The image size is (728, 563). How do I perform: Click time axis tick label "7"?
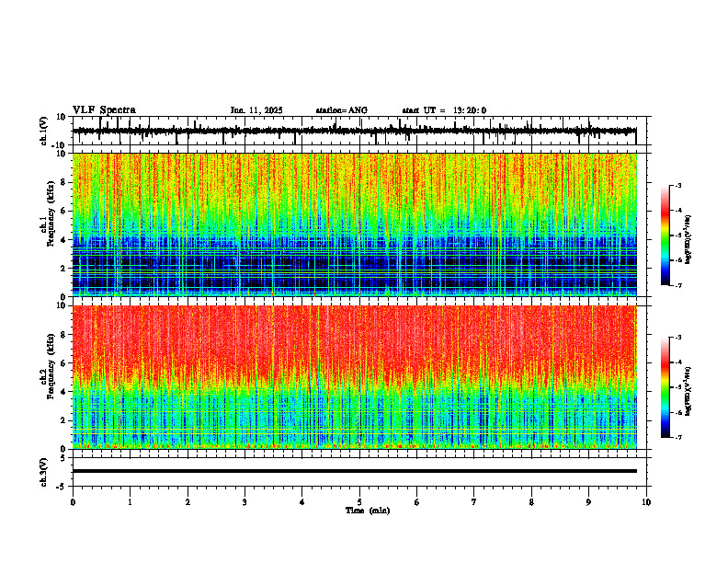pos(474,502)
